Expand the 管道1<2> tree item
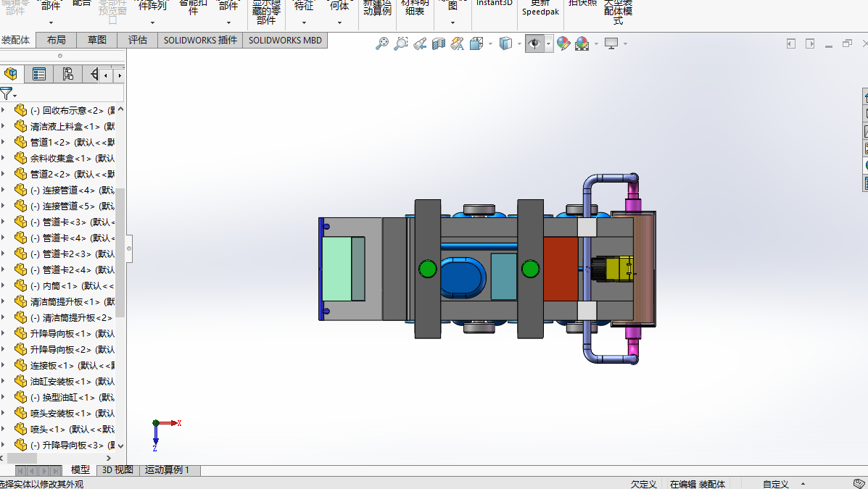Screen dimensions: 868x489 click(3, 142)
